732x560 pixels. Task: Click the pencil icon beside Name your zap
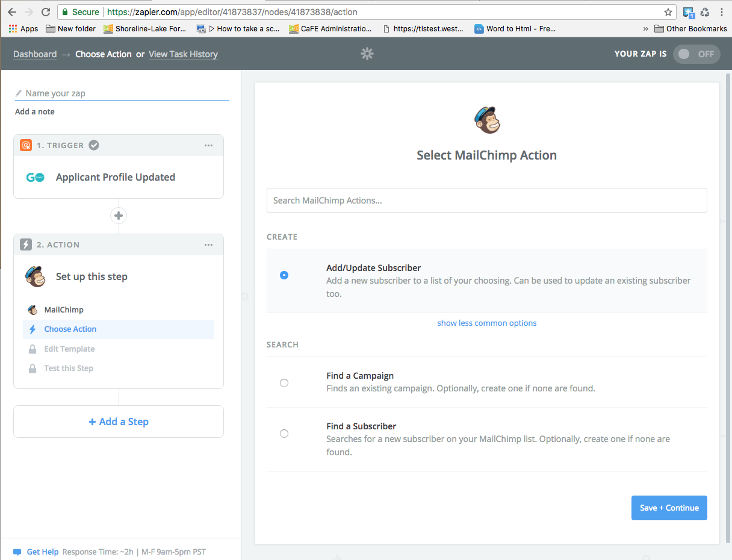tap(19, 93)
